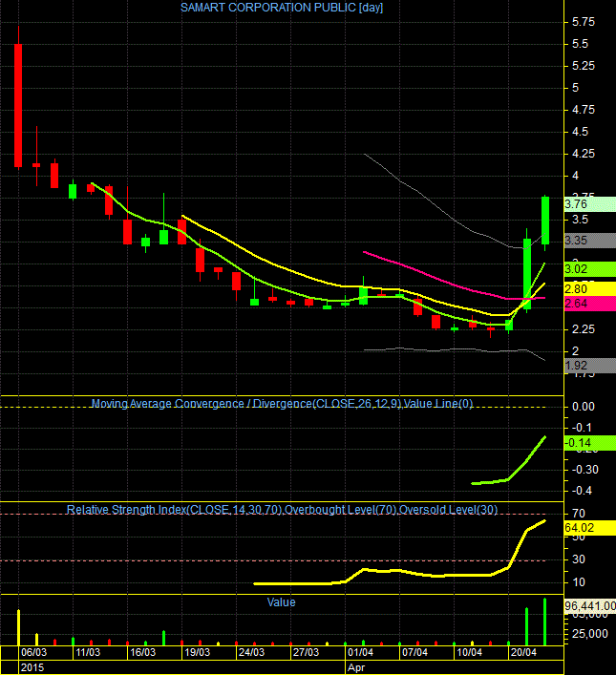616x675 pixels.
Task: Click the tallest green volume bar on the right
Action: (x=545, y=622)
